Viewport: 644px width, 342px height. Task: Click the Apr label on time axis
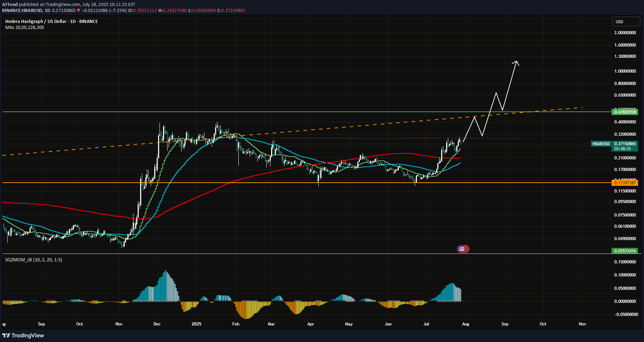(x=311, y=324)
